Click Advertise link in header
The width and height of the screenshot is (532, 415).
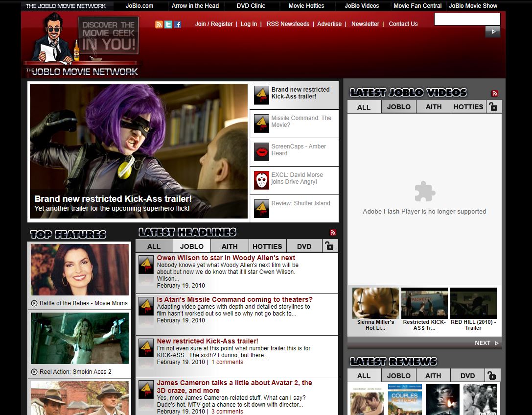coord(329,24)
